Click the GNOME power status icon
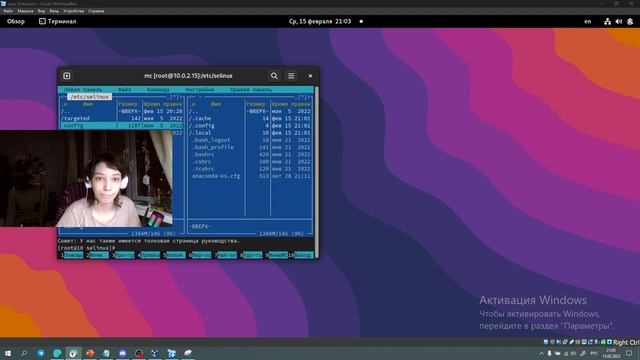Screen dimensions: 640x360 (x=631, y=22)
